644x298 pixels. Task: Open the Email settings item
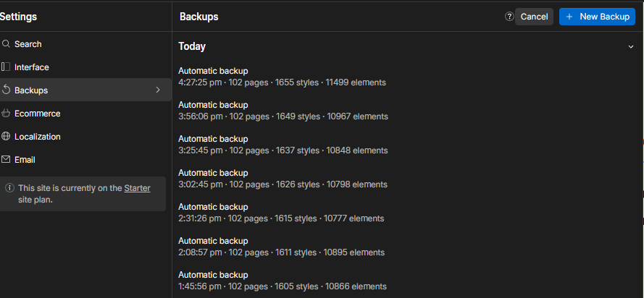click(85, 159)
